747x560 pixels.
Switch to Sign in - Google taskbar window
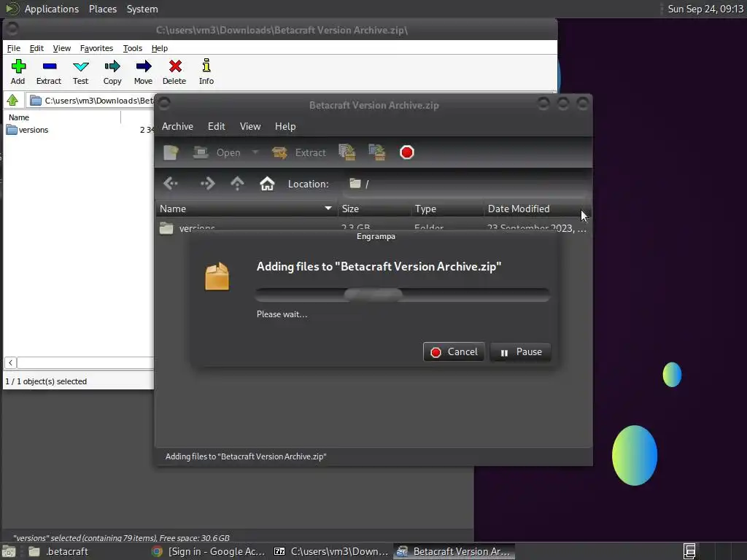(x=208, y=551)
